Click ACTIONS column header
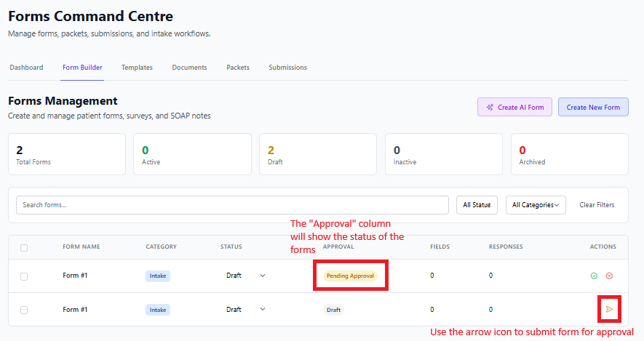Image resolution: width=644 pixels, height=341 pixels. 603,246
